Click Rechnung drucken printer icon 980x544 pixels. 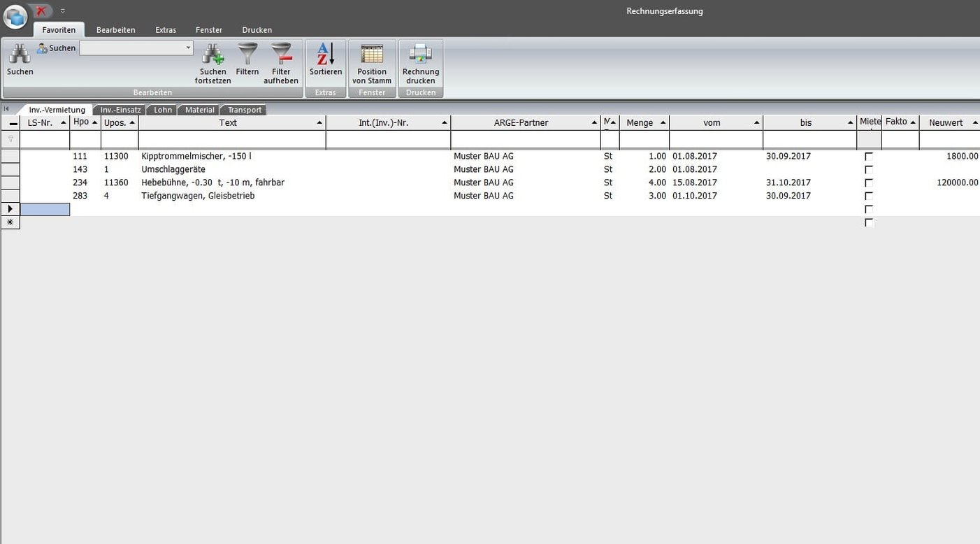(421, 54)
